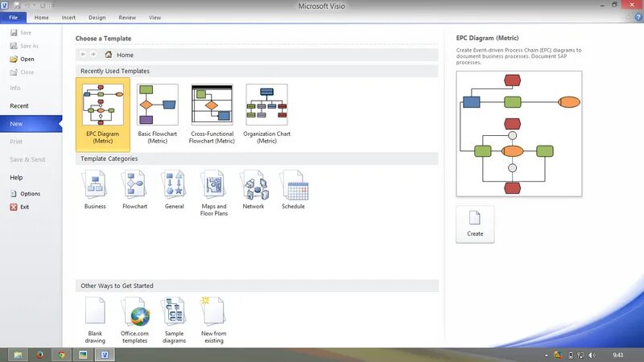Open the Network template category
Image resolution: width=644 pixels, height=362 pixels.
[x=254, y=190]
